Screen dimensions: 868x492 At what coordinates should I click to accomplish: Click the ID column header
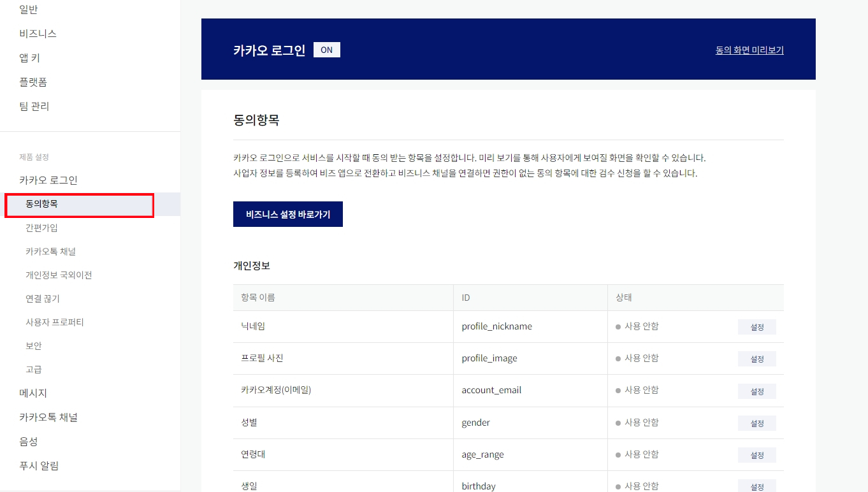coord(466,298)
